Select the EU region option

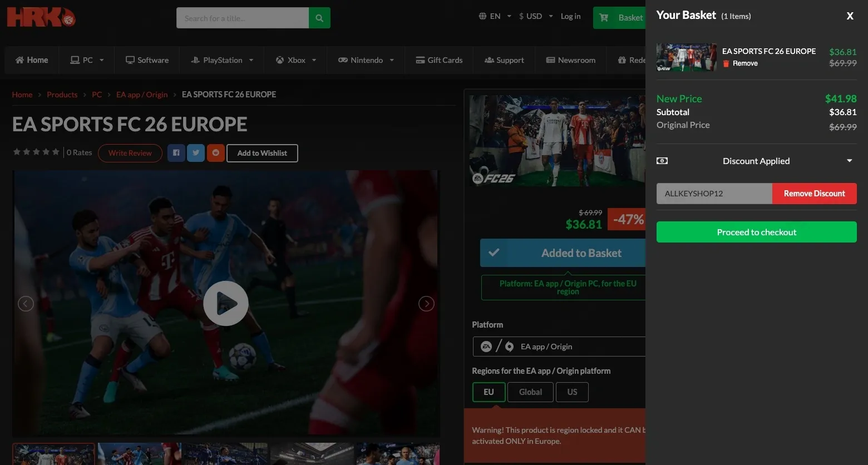489,392
